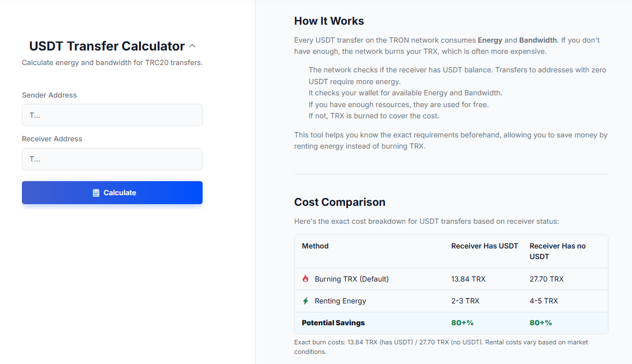The height and width of the screenshot is (364, 632).
Task: Click the lightning bolt icon beside Renting Energy
Action: [305, 301]
